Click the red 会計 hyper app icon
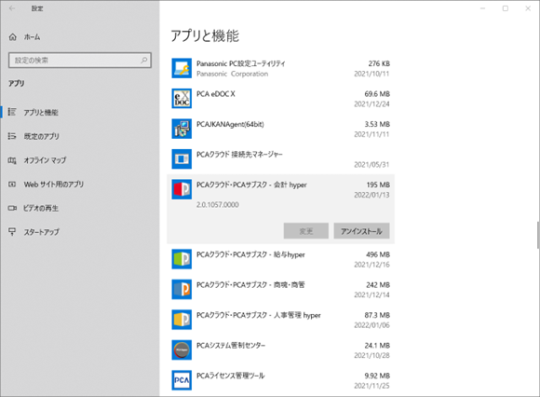This screenshot has width=540, height=397. [181, 189]
